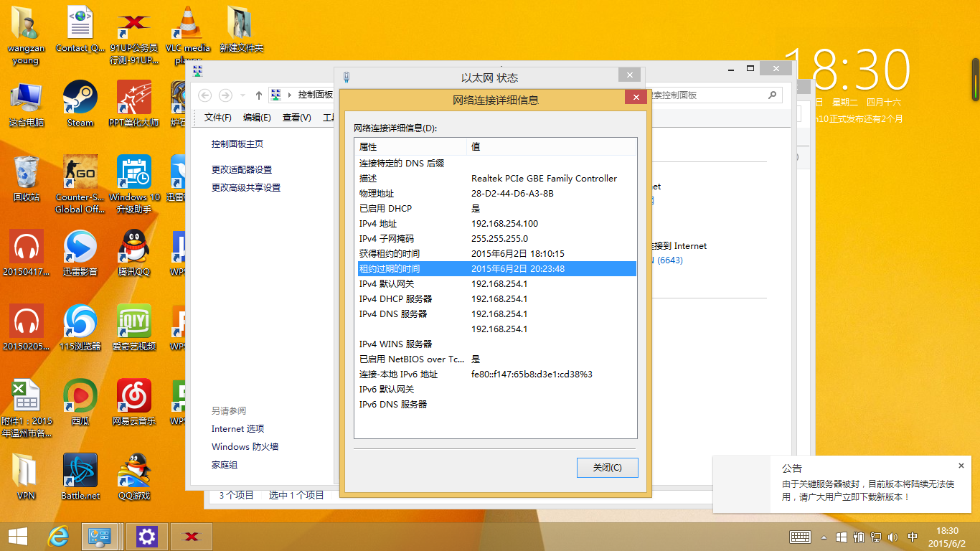This screenshot has height=551, width=980.
Task: Click the touch keyboard tray icon
Action: (800, 537)
